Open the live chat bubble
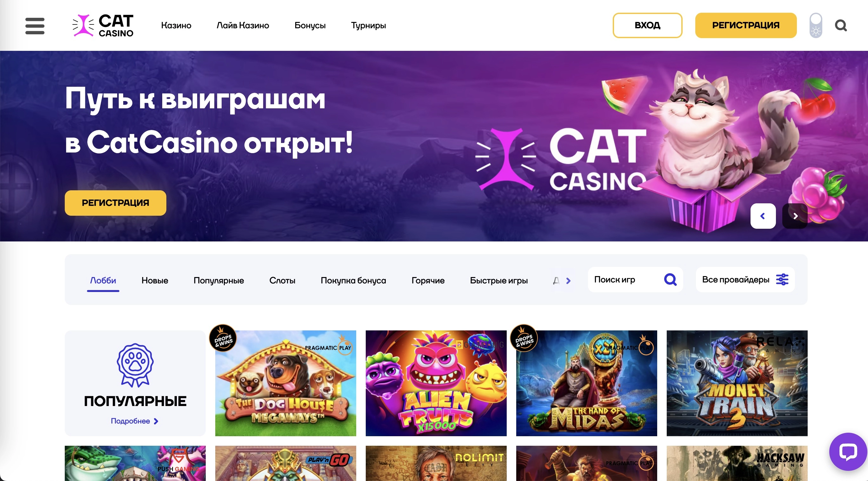Image resolution: width=868 pixels, height=481 pixels. 848,451
